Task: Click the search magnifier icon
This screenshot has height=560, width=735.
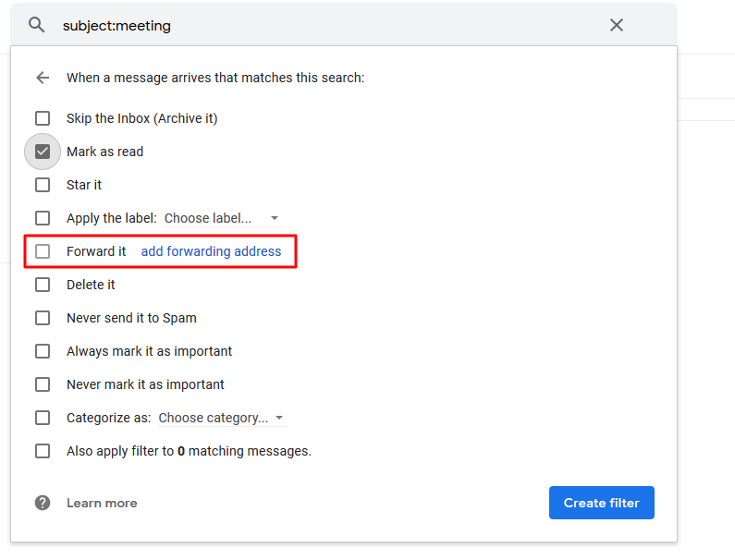Action: [x=37, y=26]
